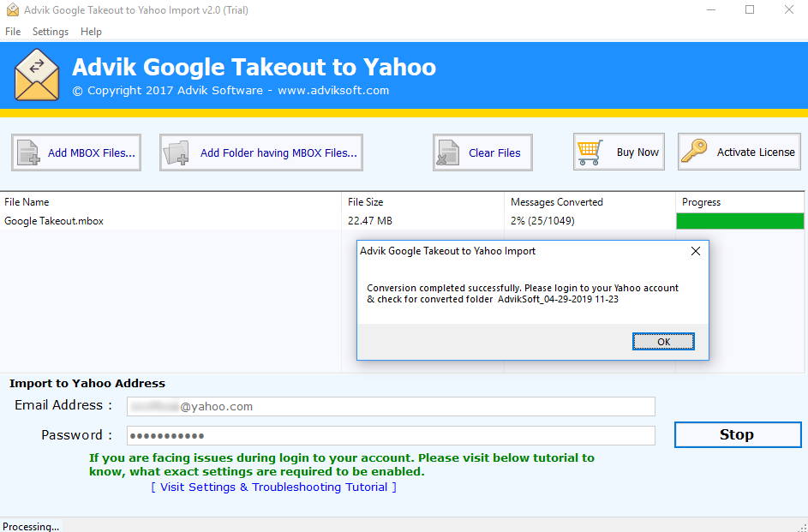Click the Activate License key icon

pyautogui.click(x=695, y=152)
